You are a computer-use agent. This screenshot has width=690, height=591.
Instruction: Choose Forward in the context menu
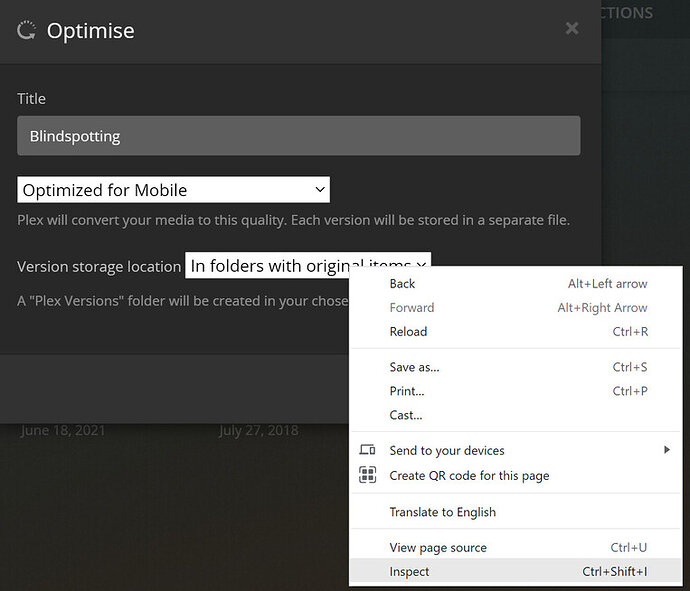tap(516, 308)
